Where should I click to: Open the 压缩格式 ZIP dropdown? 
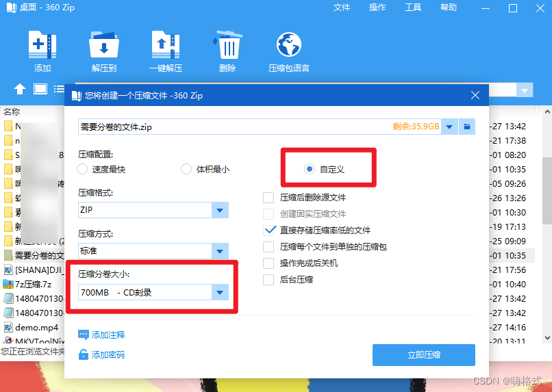[220, 210]
